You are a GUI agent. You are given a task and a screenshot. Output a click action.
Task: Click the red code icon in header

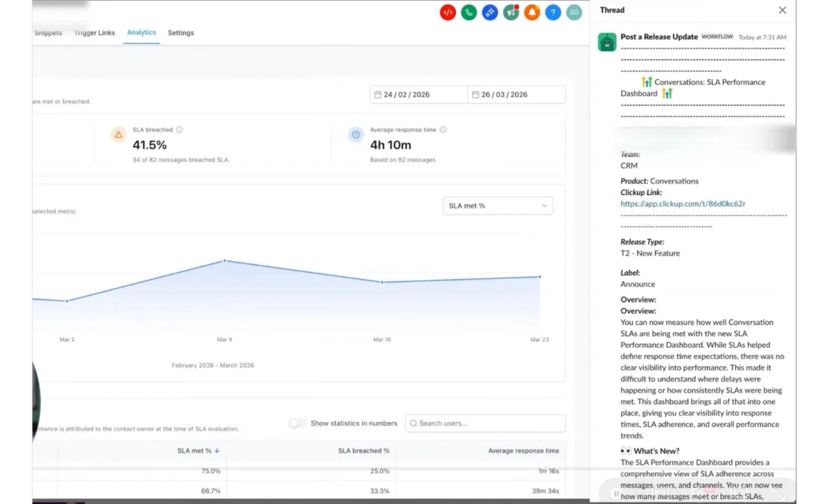click(448, 12)
